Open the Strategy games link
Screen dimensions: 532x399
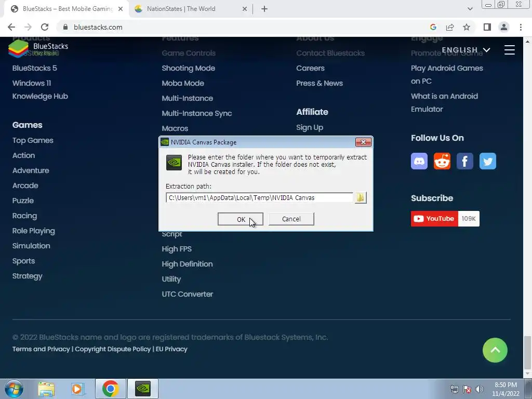(27, 276)
